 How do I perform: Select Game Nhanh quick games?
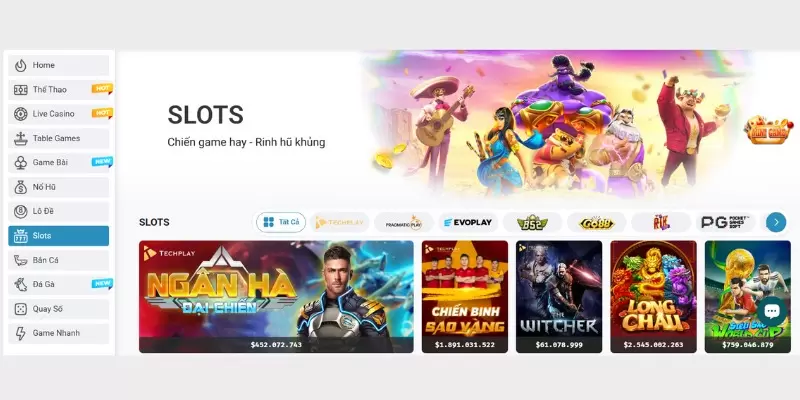pos(59,333)
